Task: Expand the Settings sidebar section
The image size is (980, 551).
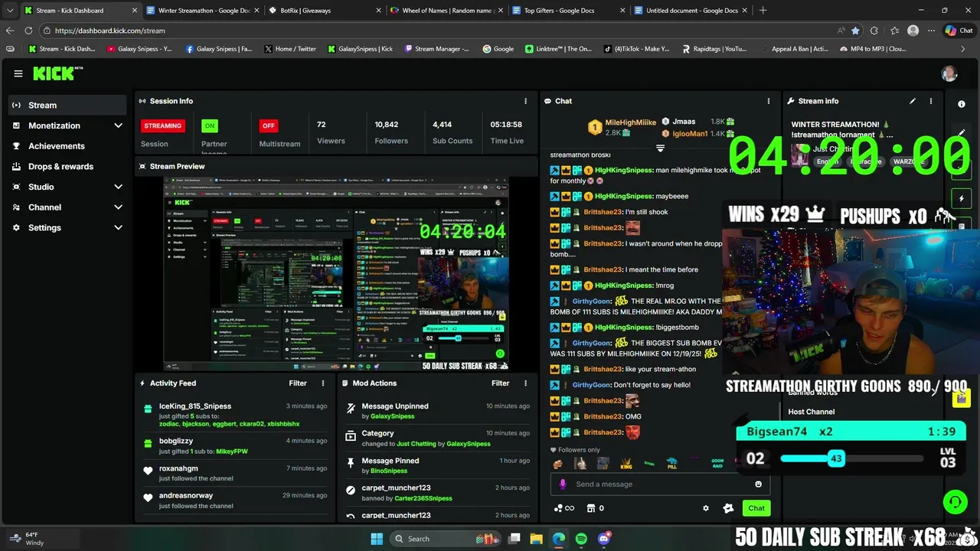Action: coord(118,227)
